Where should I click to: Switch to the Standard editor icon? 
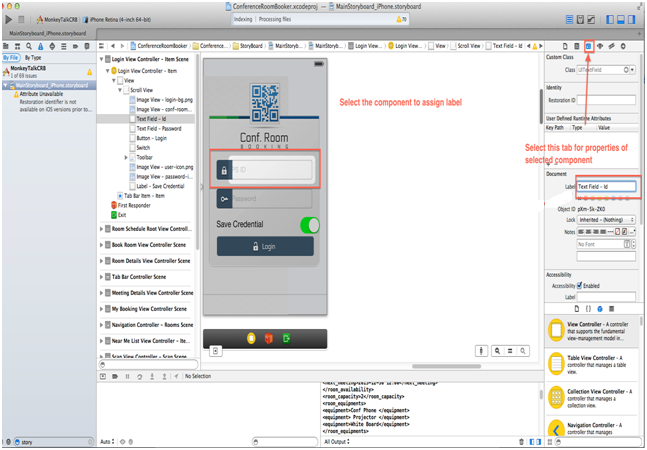click(569, 19)
